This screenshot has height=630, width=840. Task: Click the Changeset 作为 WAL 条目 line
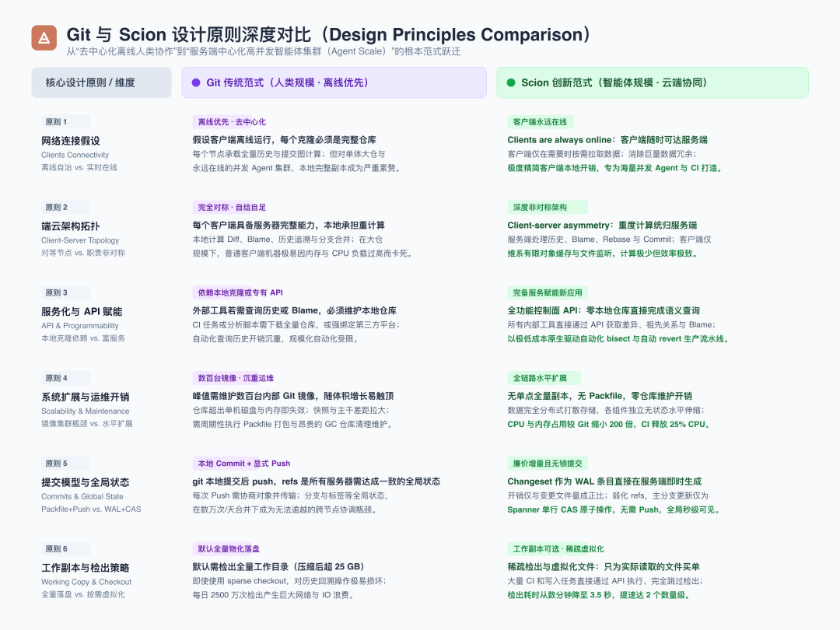coord(604,481)
